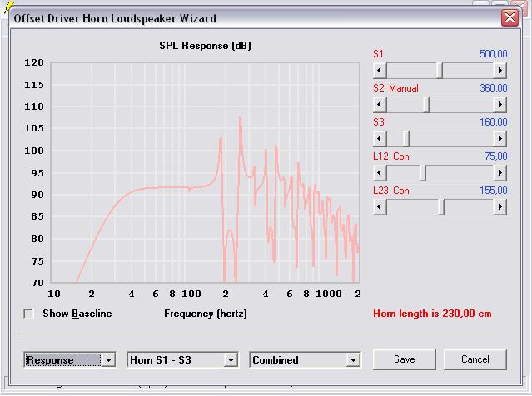Click the SPL response curve graph
Image resolution: width=532 pixels, height=396 pixels.
tap(206, 172)
